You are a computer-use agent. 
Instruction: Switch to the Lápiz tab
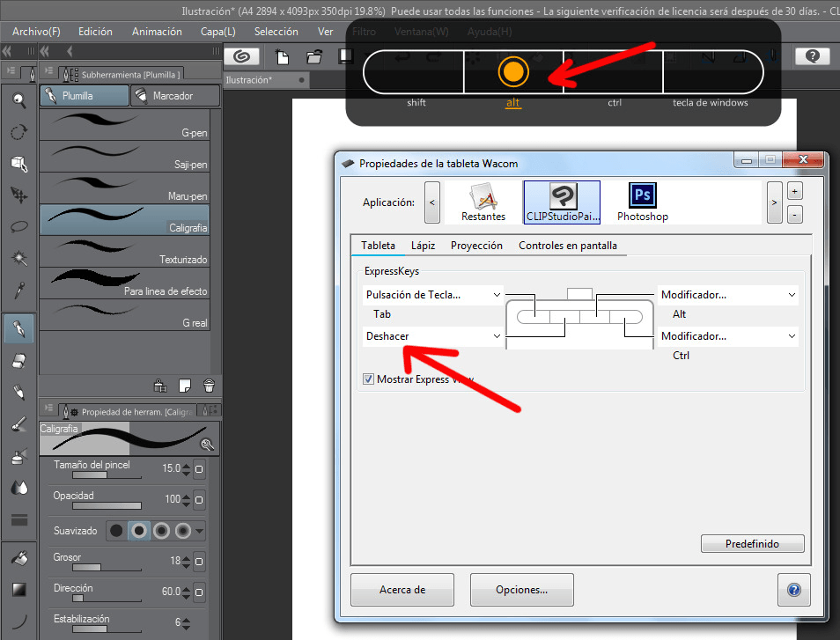[423, 246]
